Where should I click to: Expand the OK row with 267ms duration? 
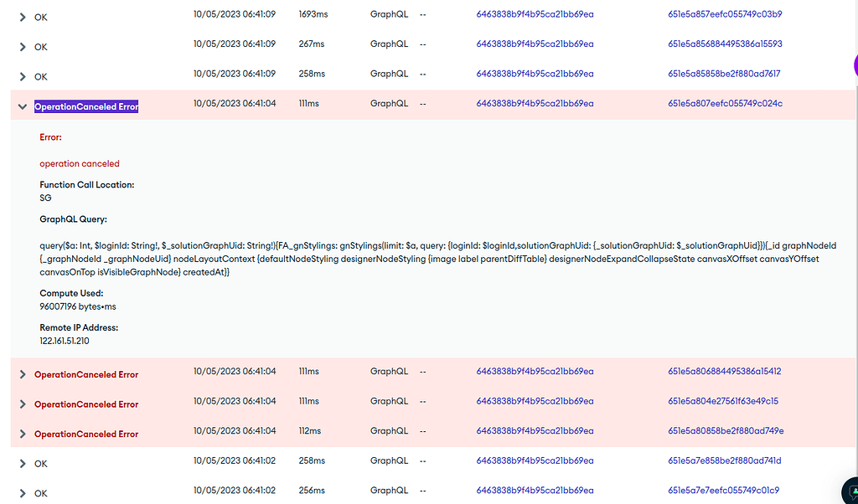[x=23, y=48]
